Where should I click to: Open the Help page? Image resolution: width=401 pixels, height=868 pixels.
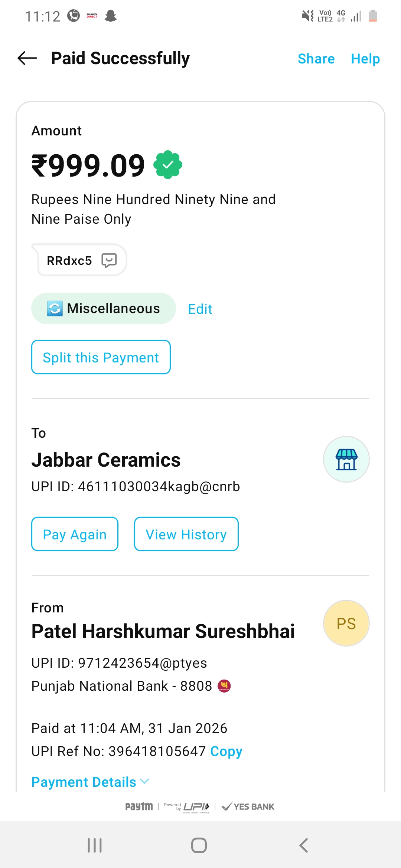pyautogui.click(x=365, y=59)
